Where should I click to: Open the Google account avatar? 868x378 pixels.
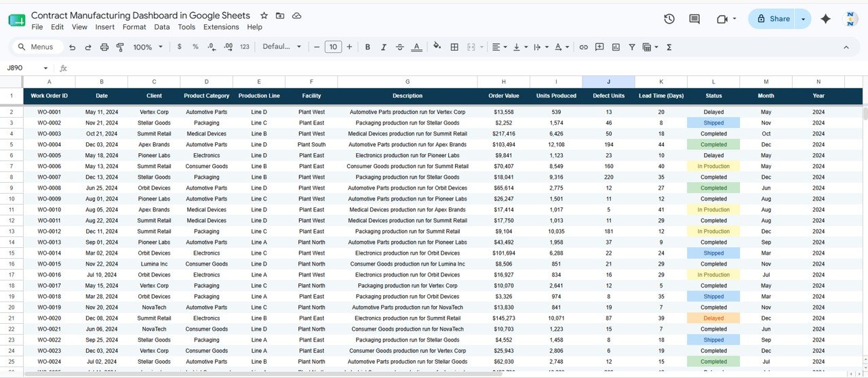[x=850, y=19]
